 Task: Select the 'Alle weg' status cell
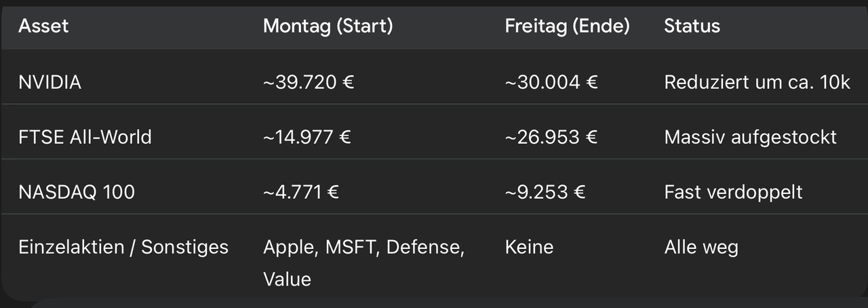[701, 247]
